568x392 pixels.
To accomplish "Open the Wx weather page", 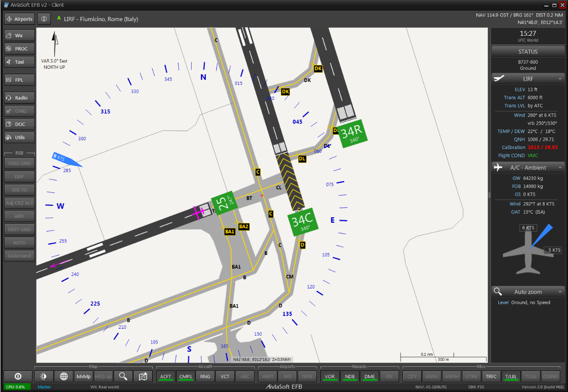I will (x=19, y=35).
